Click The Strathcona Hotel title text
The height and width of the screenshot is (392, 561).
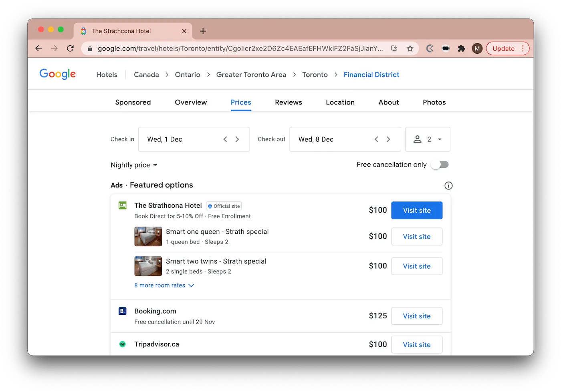[x=168, y=205]
